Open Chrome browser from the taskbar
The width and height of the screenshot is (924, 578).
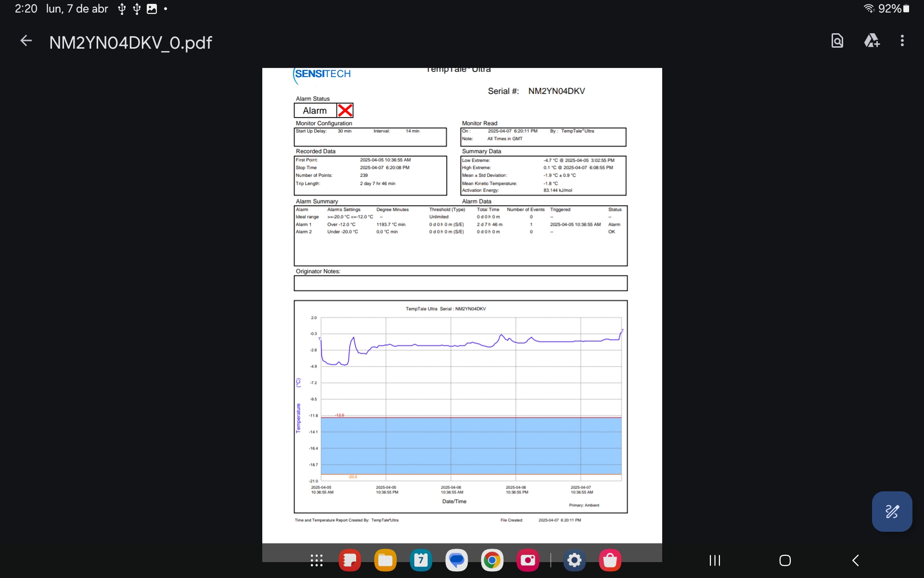[x=492, y=560]
